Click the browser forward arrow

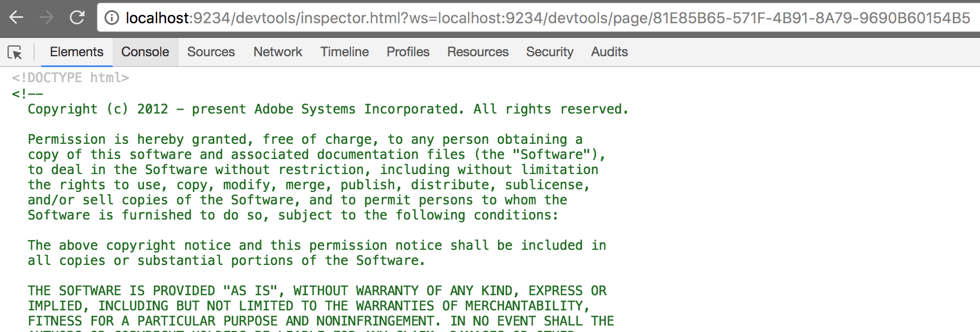tap(47, 18)
